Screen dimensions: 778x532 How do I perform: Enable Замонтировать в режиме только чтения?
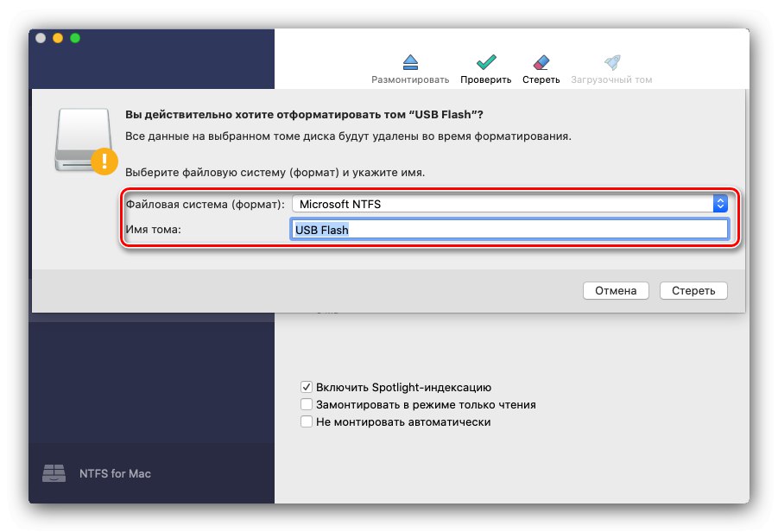click(x=307, y=404)
